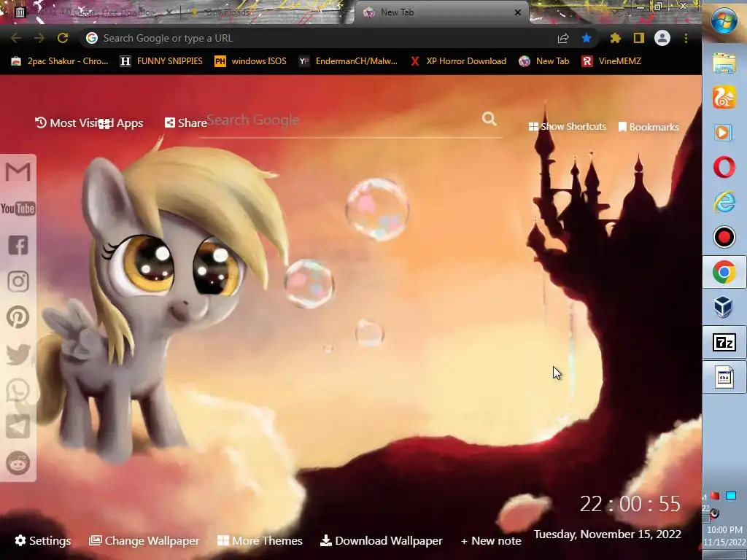Open Twitter from the left sidebar
The width and height of the screenshot is (747, 560).
pyautogui.click(x=18, y=355)
